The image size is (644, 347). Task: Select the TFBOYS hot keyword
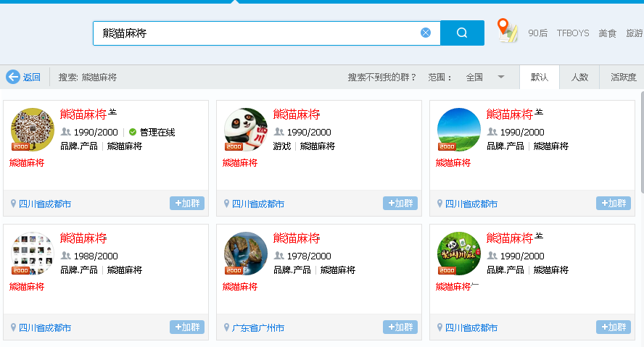tap(573, 33)
